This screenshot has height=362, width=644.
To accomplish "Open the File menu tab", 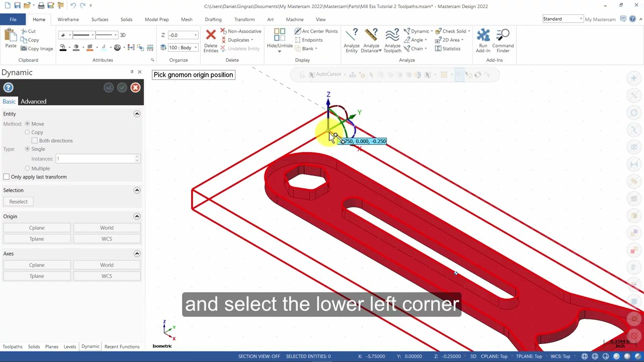I will click(13, 20).
